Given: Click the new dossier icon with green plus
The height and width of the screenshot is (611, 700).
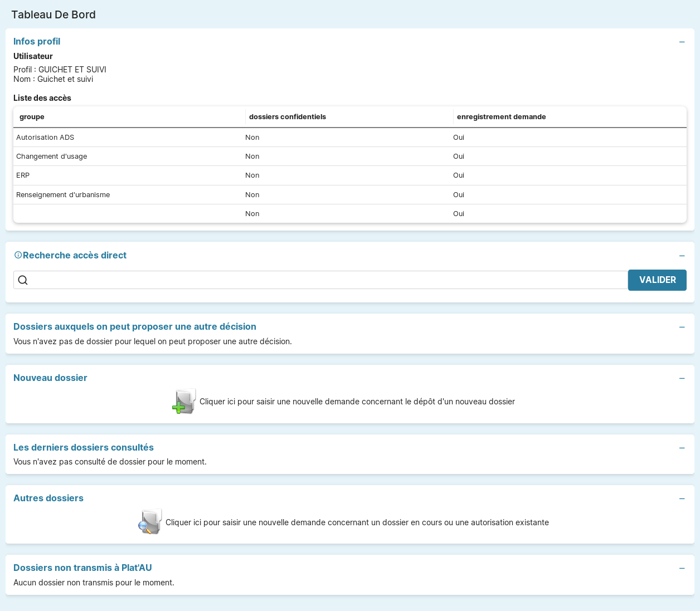Looking at the screenshot, I should (x=184, y=402).
